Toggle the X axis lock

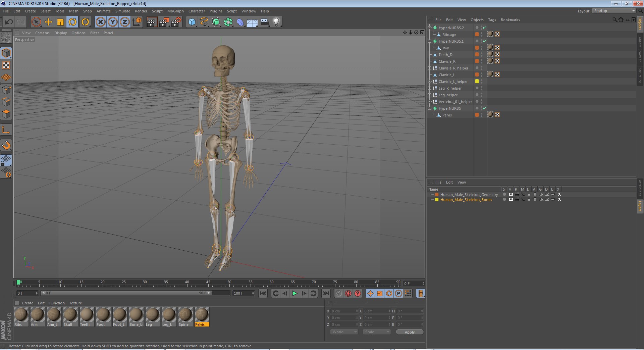pyautogui.click(x=101, y=22)
